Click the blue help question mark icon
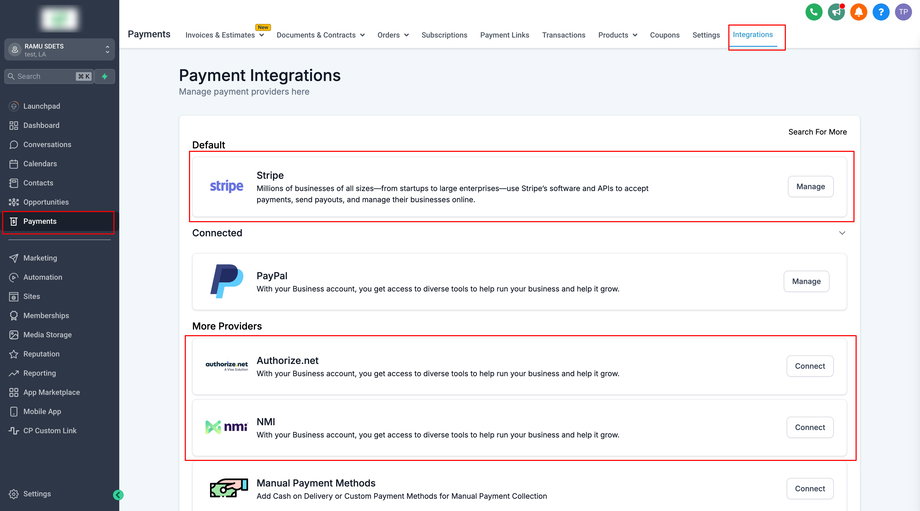This screenshot has height=511, width=920. tap(880, 12)
